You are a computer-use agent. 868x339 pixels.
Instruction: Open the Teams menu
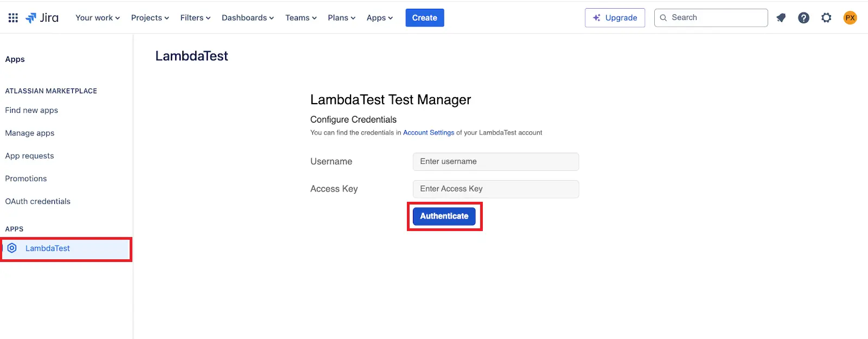tap(301, 18)
